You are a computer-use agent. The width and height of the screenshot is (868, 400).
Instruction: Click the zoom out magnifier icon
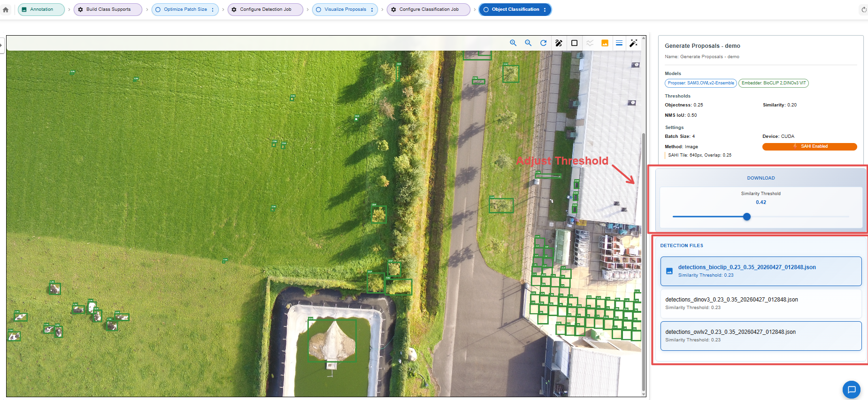[528, 43]
